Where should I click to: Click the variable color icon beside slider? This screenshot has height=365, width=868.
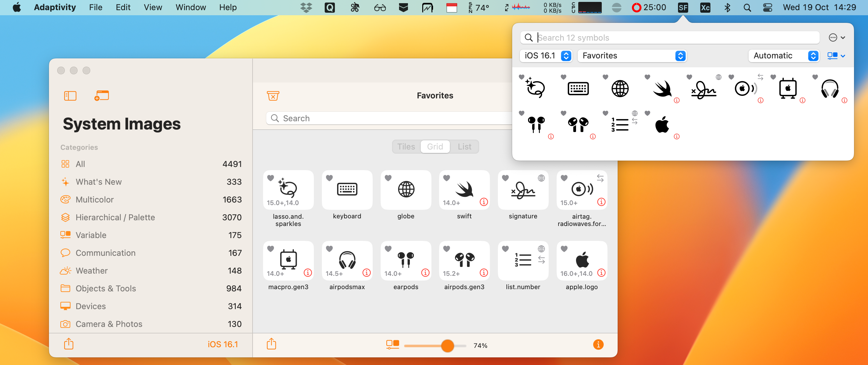coord(393,344)
